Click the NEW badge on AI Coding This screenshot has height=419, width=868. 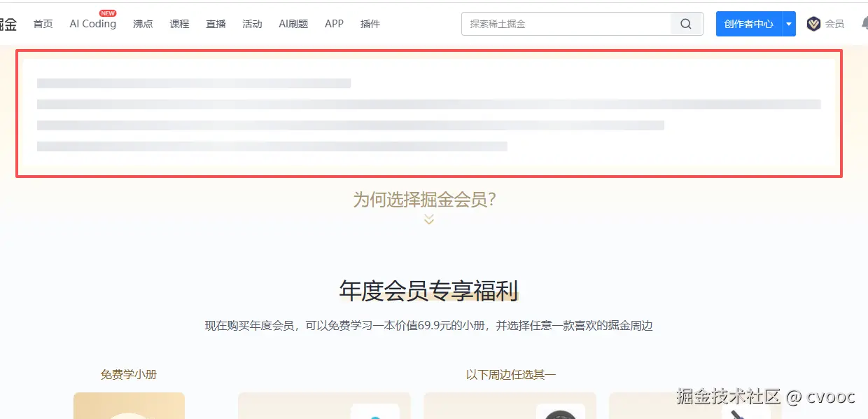coord(108,12)
